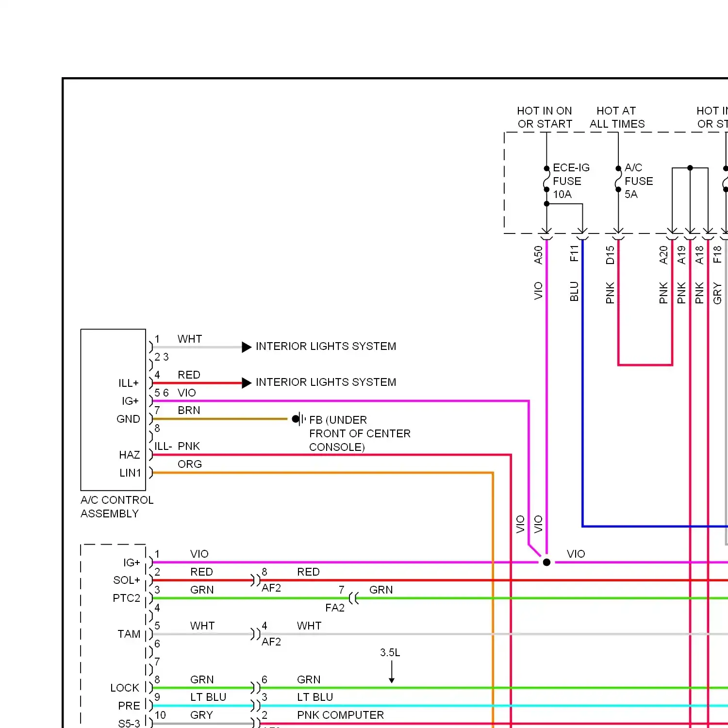The height and width of the screenshot is (728, 728).
Task: Click the "ORG" wire color label
Action: pos(190,464)
